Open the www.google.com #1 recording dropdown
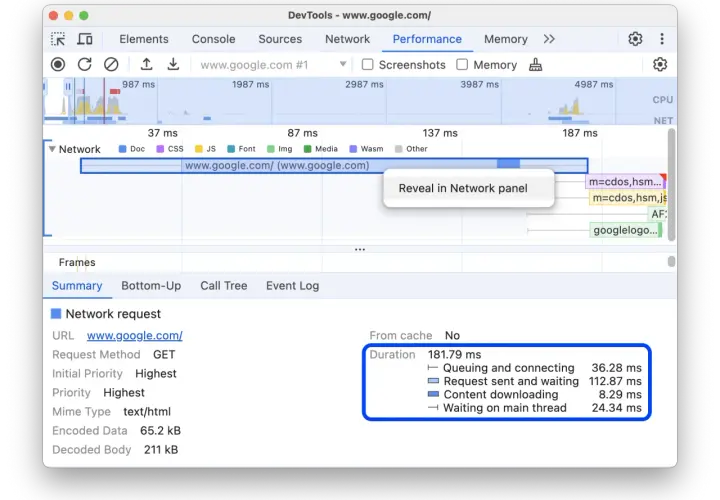The image size is (720, 500). (x=273, y=65)
